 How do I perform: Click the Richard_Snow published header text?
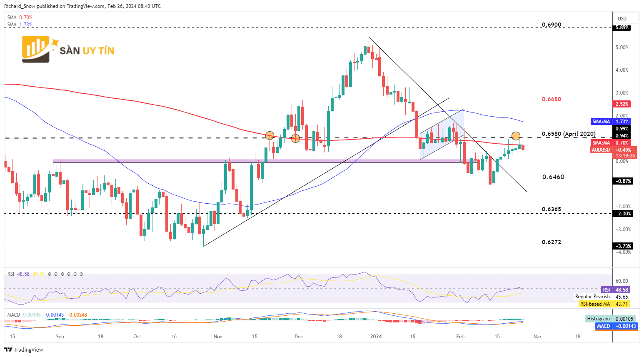[82, 6]
